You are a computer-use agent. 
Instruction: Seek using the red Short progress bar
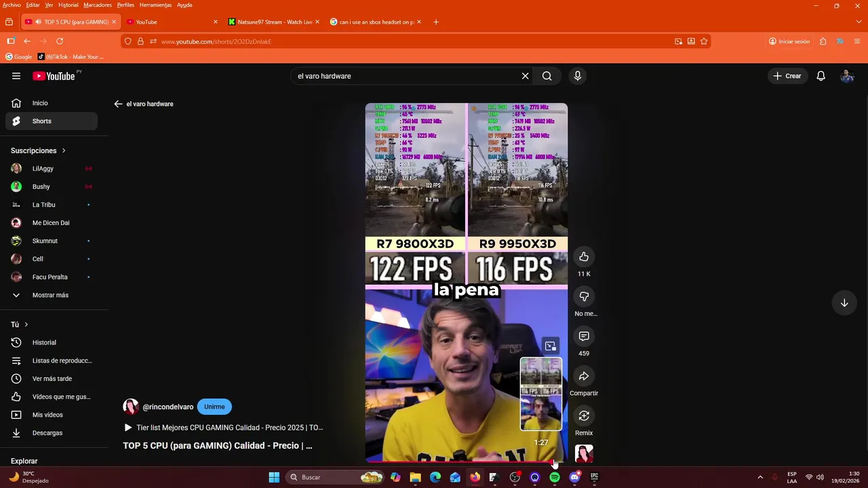pos(466,463)
